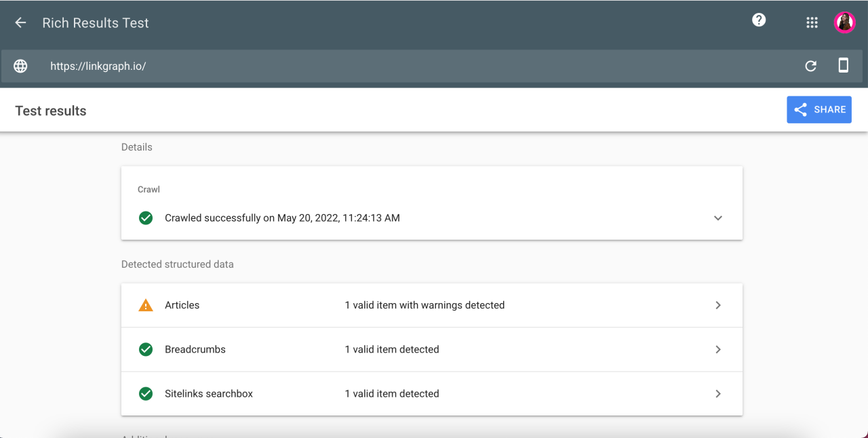Screen dimensions: 868x438
Task: Click the Sitelinks searchbox green checkmark
Action: coord(146,393)
